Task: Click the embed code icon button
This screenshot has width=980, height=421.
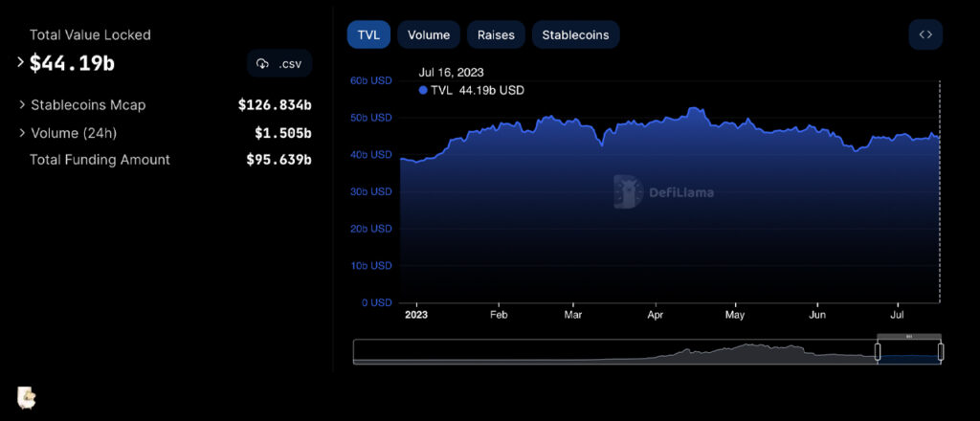Action: pos(924,34)
